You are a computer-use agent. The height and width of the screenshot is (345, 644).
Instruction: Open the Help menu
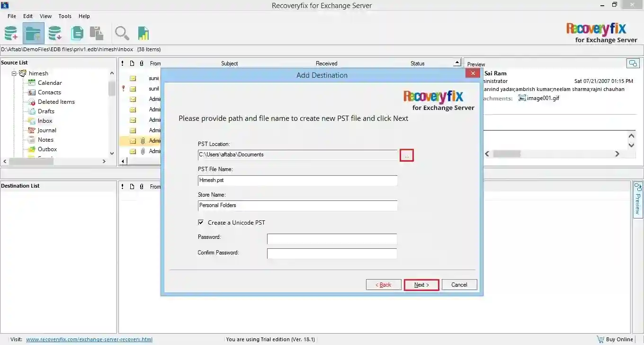coord(84,16)
